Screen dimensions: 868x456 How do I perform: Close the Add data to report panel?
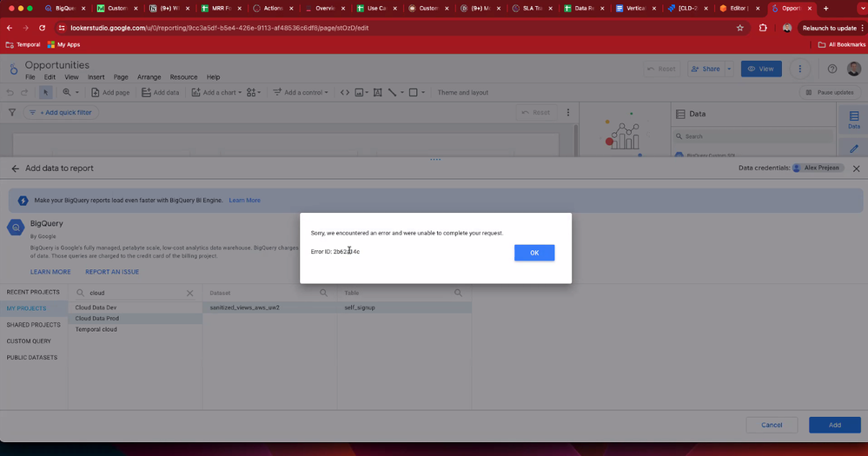coord(857,169)
